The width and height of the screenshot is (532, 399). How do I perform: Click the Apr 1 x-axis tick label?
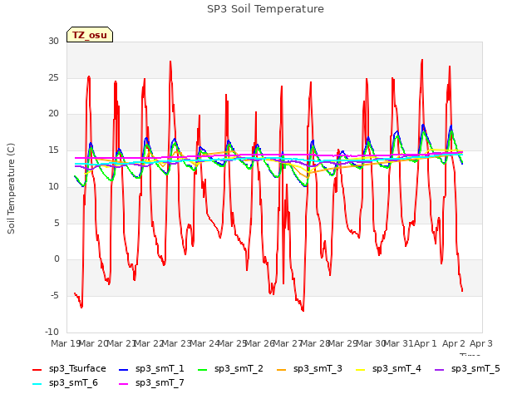tap(426, 343)
